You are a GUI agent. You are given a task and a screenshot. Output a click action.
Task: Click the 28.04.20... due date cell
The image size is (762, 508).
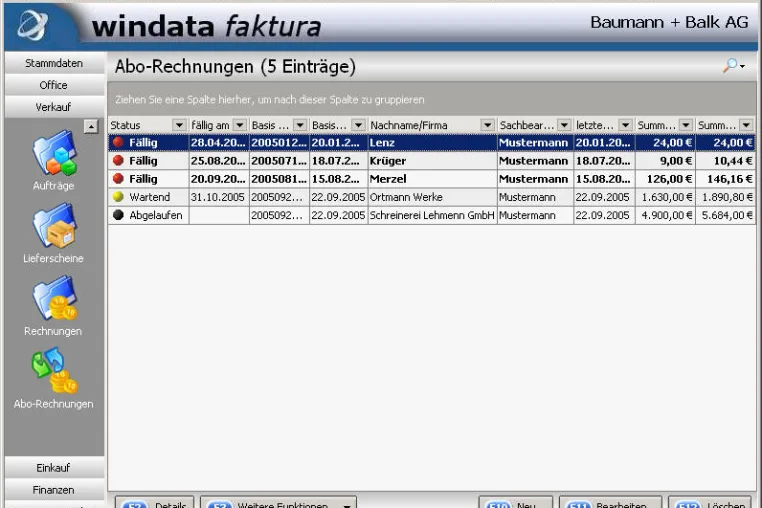[219, 142]
